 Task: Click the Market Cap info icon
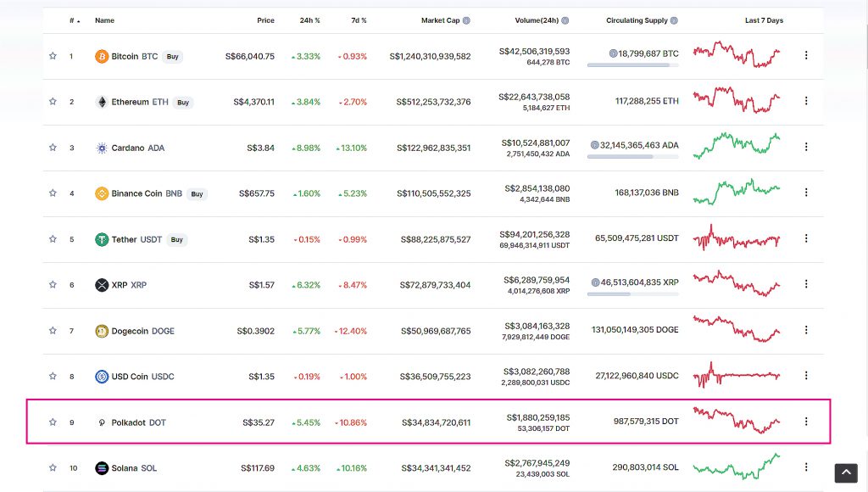pyautogui.click(x=467, y=20)
